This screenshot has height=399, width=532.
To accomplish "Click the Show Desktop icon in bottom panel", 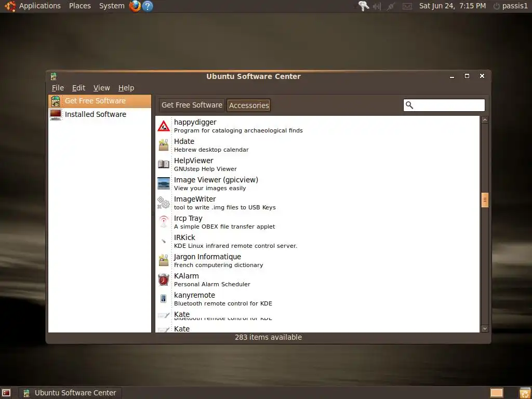I will tap(6, 393).
